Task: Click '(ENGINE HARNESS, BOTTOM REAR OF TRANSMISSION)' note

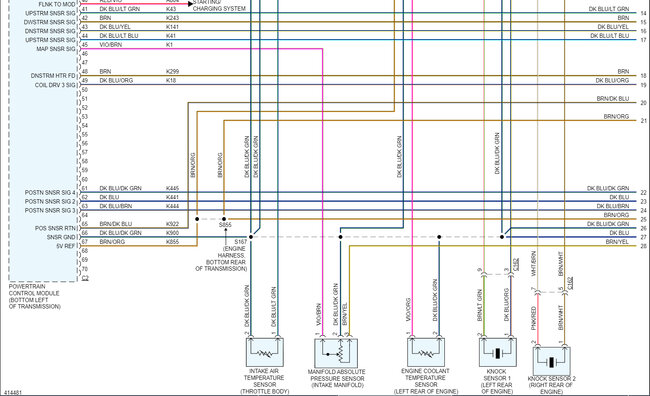Action: tap(221, 259)
